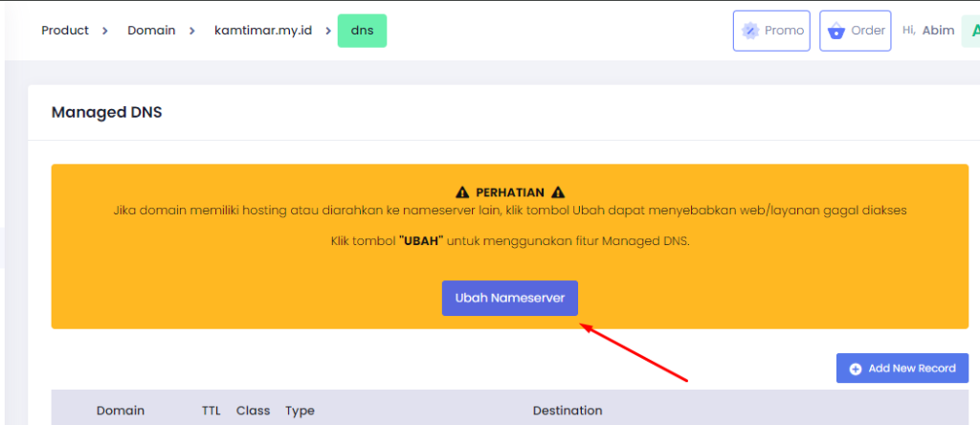Go to Domain breadcrumb
Viewport: 980px width, 425px height.
151,31
